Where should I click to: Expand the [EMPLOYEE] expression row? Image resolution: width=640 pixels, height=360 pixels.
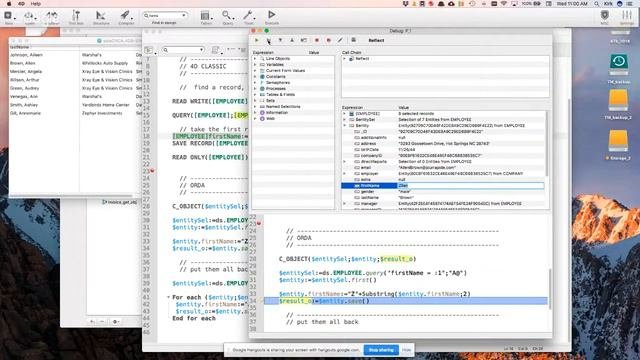point(345,114)
